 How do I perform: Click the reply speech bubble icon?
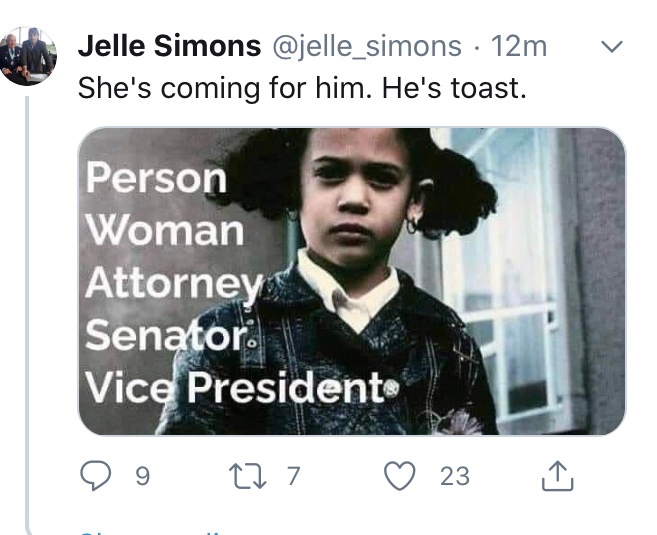(x=94, y=476)
